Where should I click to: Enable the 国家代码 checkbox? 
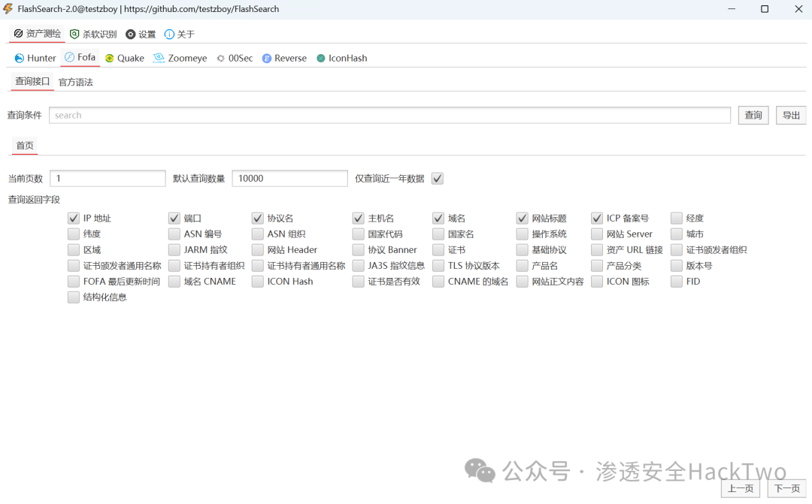(x=358, y=234)
